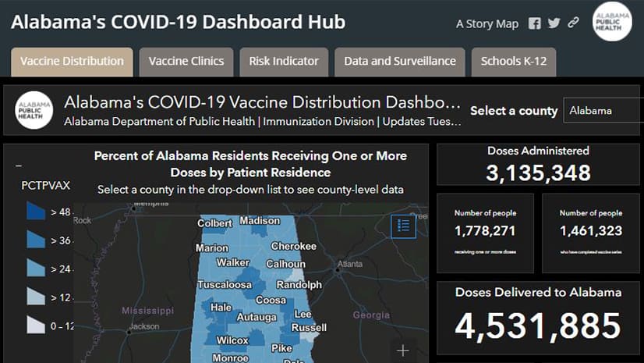Screen dimensions: 644x363
Task: Share the story map on Twitter
Action: pos(554,23)
